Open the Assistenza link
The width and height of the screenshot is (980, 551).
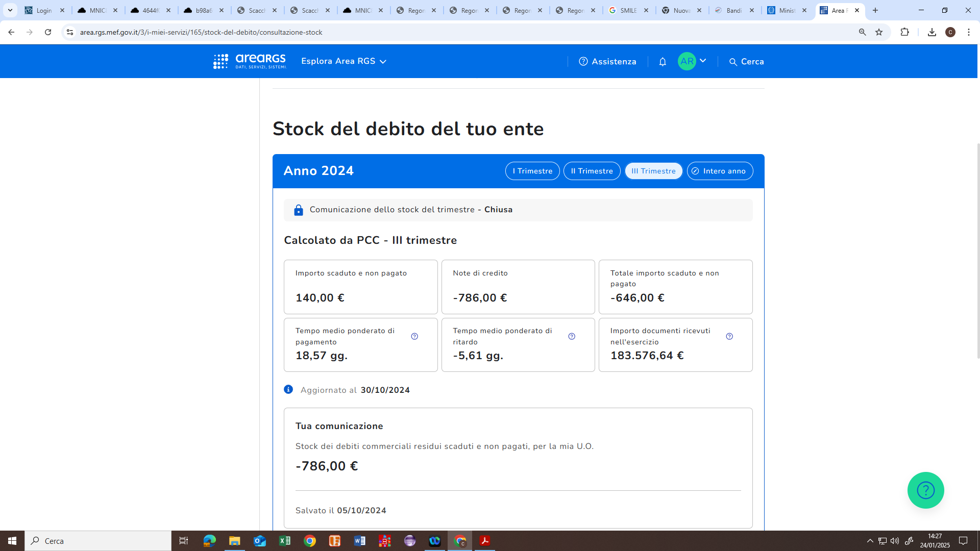coord(607,62)
